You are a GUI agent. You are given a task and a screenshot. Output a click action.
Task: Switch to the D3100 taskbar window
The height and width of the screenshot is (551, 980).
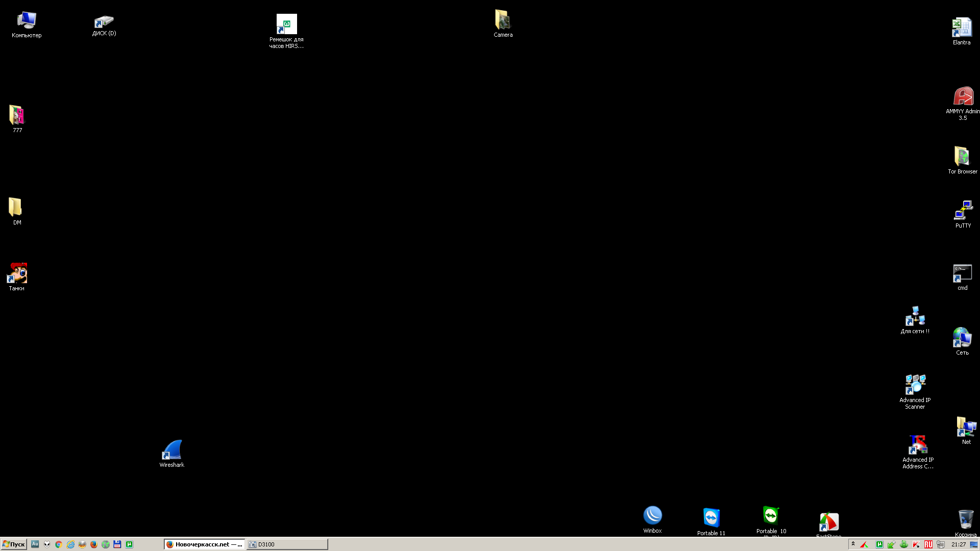point(287,544)
